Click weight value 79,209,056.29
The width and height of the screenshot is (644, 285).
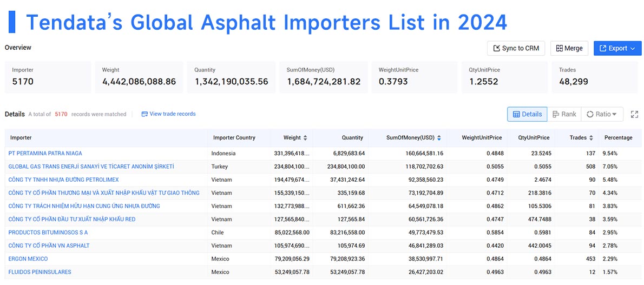pos(292,259)
